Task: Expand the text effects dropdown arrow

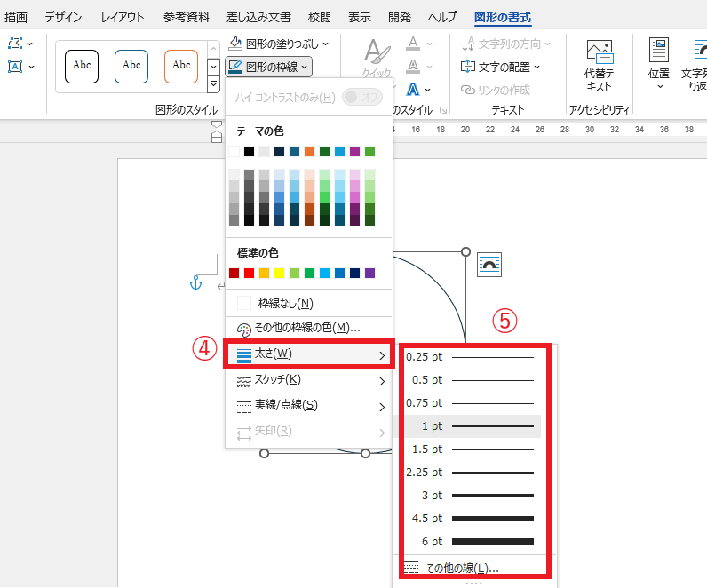Action: coord(427,91)
